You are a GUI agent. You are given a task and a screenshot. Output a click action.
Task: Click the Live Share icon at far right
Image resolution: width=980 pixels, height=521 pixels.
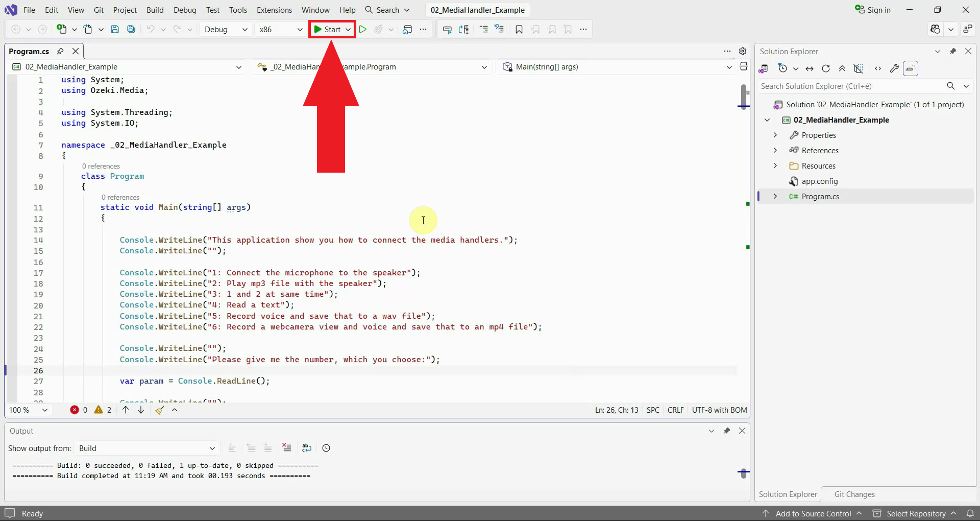pyautogui.click(x=967, y=30)
